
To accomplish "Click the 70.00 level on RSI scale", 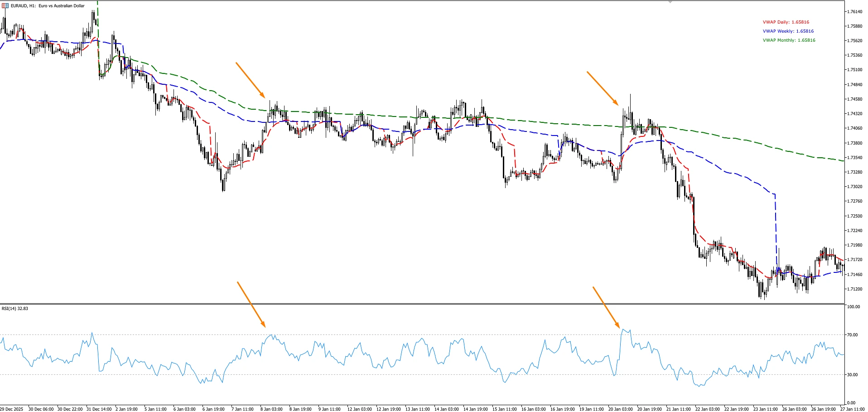I will tap(852, 335).
